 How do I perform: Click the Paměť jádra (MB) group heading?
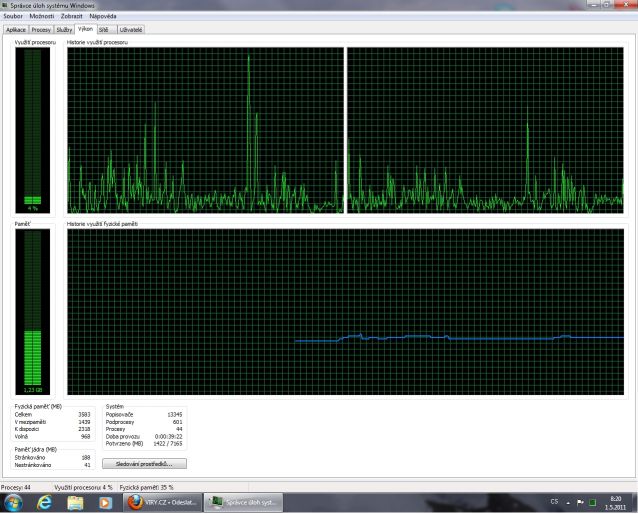tap(35, 450)
